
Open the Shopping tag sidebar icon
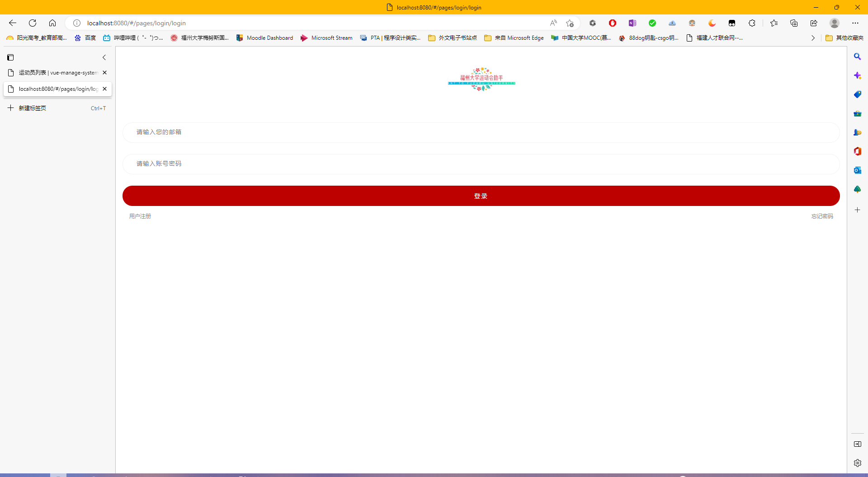point(858,94)
